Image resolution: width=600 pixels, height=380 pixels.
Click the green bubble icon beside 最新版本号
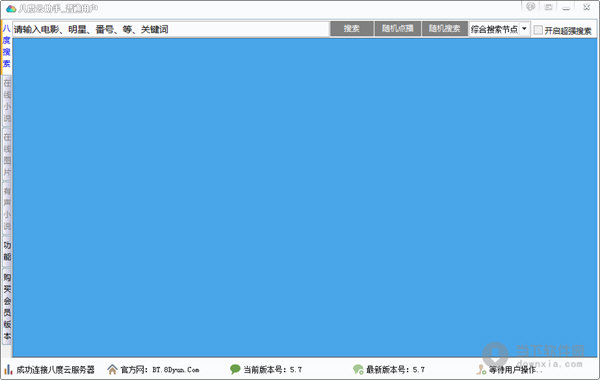(x=358, y=369)
